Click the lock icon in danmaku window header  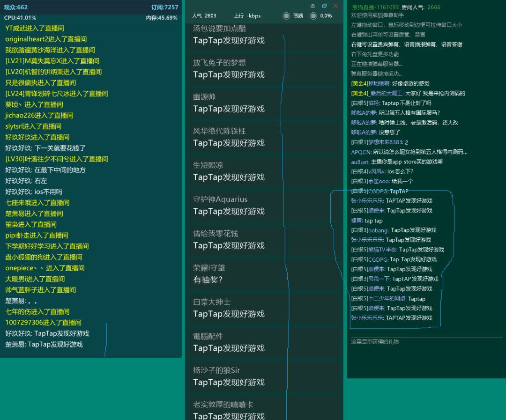coord(313,6)
